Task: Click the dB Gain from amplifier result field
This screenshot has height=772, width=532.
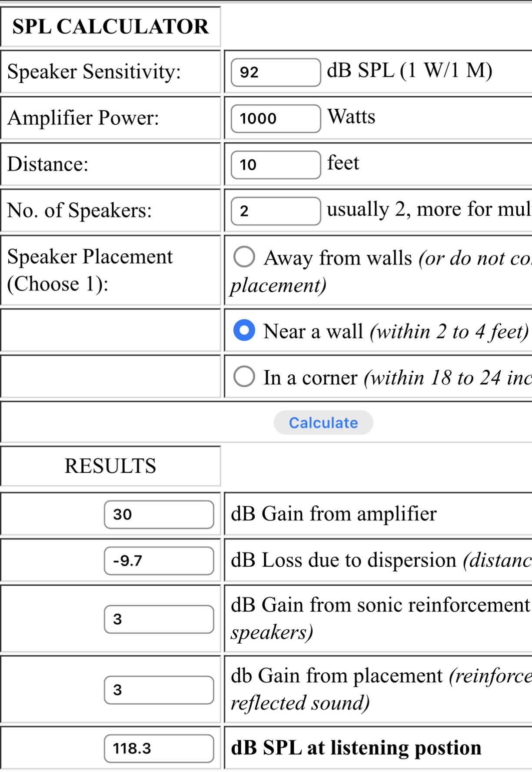Action: [x=159, y=515]
